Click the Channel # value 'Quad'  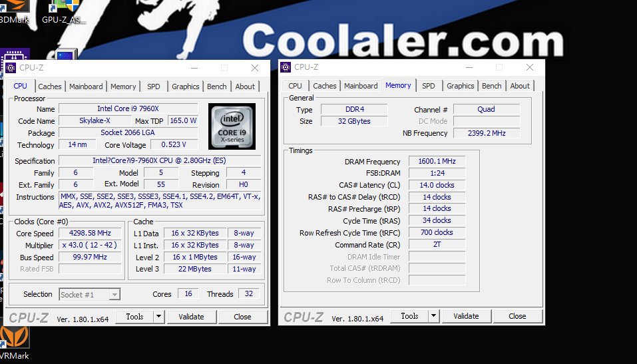[487, 109]
